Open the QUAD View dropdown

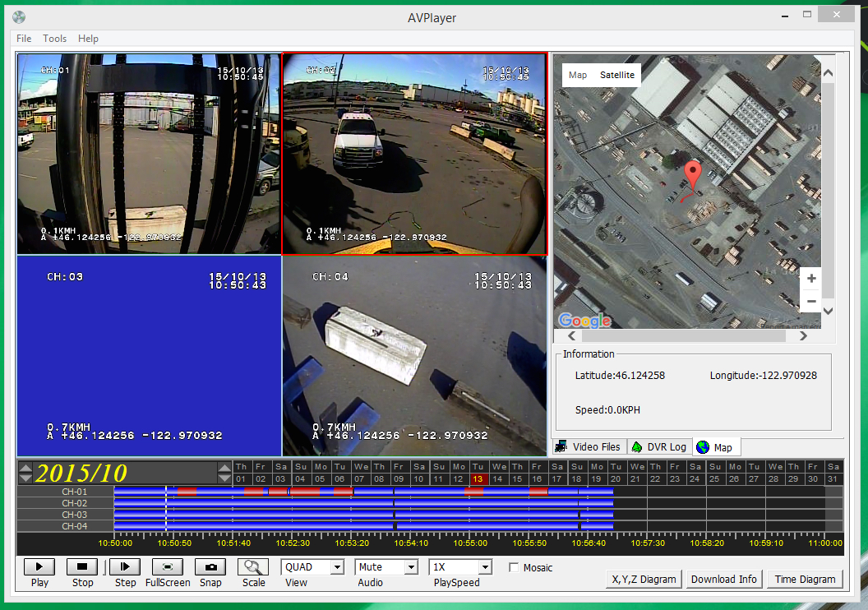point(336,567)
